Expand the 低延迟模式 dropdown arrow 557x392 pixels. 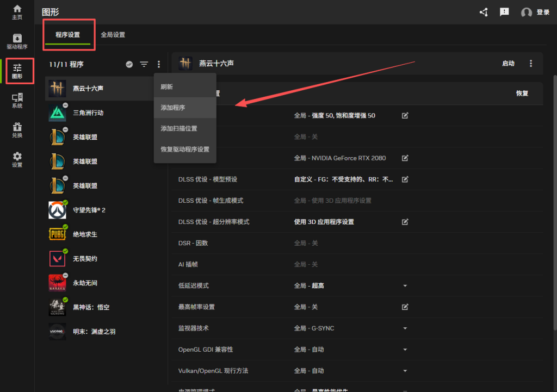point(405,285)
